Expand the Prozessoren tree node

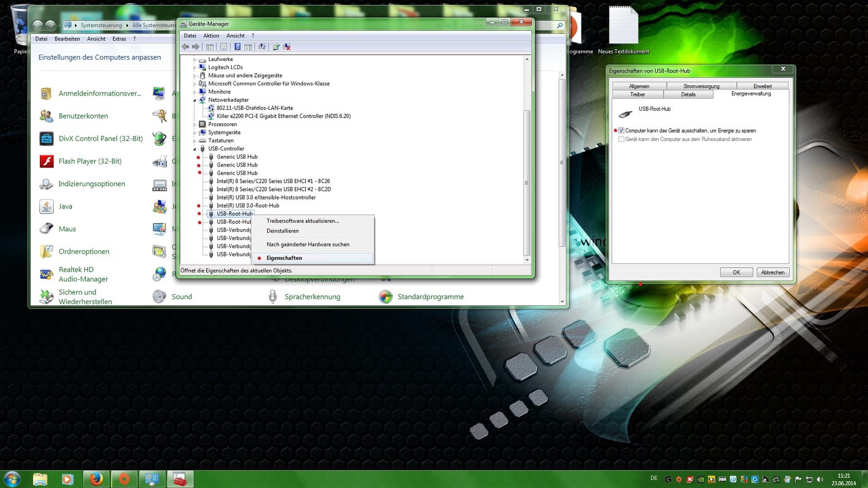pos(194,124)
